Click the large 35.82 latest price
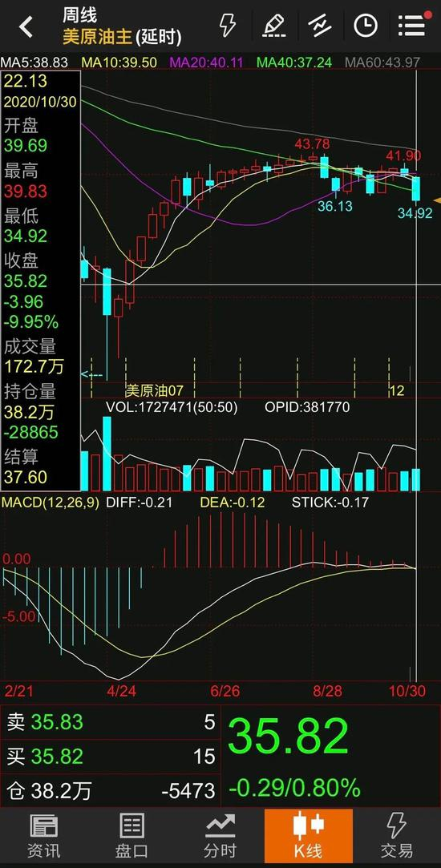 [288, 736]
